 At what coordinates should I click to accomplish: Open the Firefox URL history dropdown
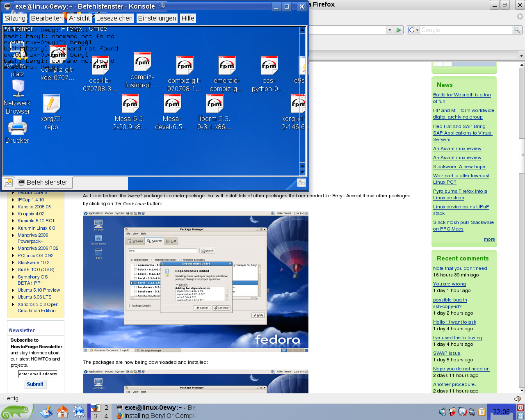389,30
